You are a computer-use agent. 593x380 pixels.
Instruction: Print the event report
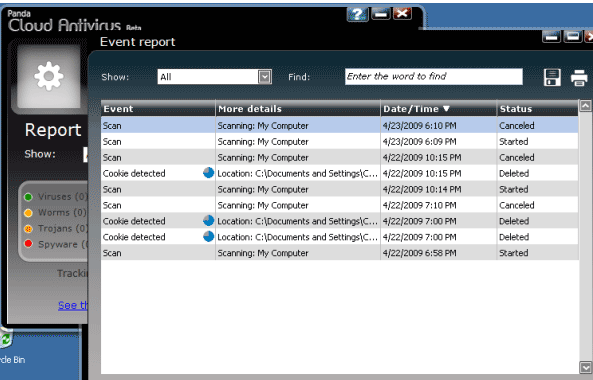tap(579, 78)
